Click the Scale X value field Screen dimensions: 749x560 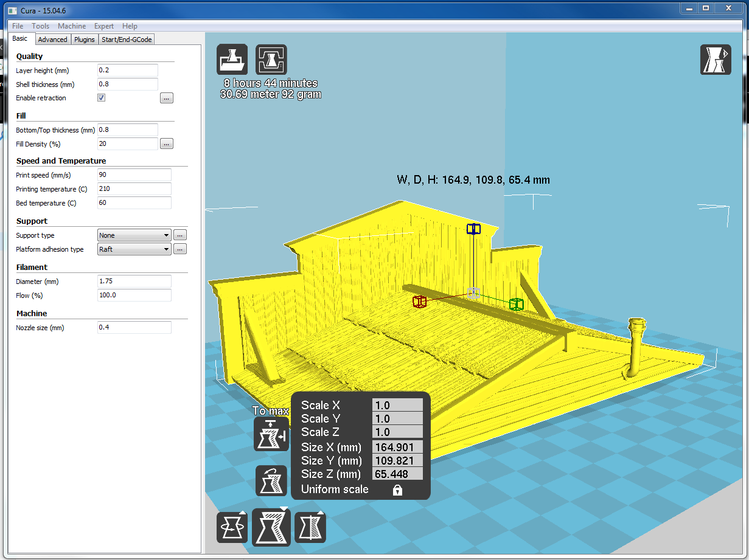[397, 406]
